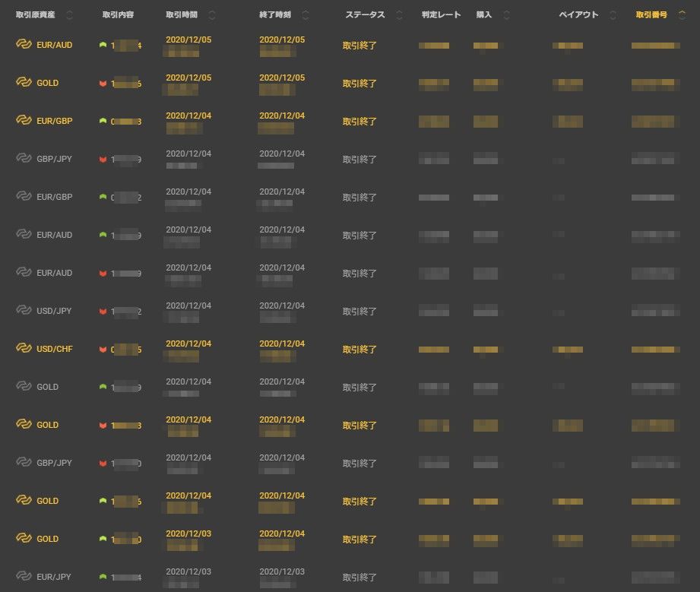Image resolution: width=700 pixels, height=592 pixels.
Task: Click 取引終了 status in the USD/CHF row
Action: [x=360, y=350]
